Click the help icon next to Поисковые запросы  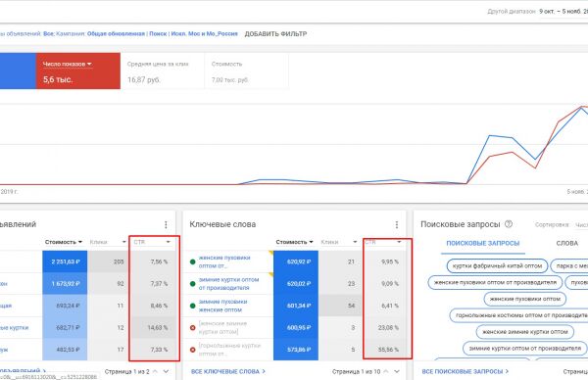509,224
